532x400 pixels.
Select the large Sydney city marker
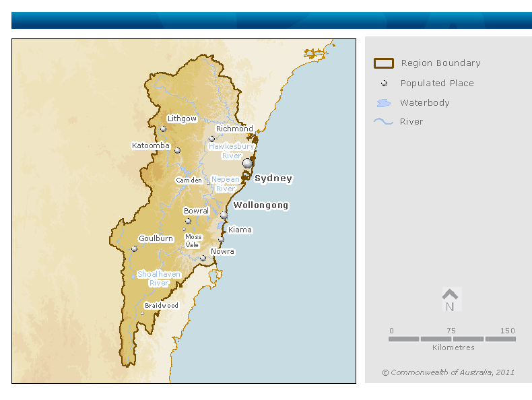pos(248,163)
